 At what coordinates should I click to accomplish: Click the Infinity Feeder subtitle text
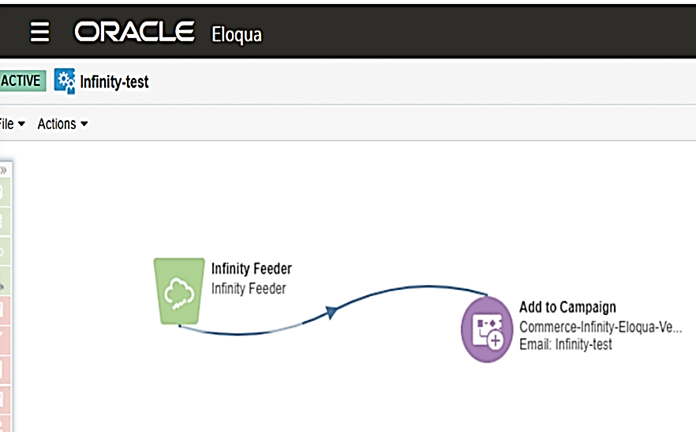pos(249,289)
